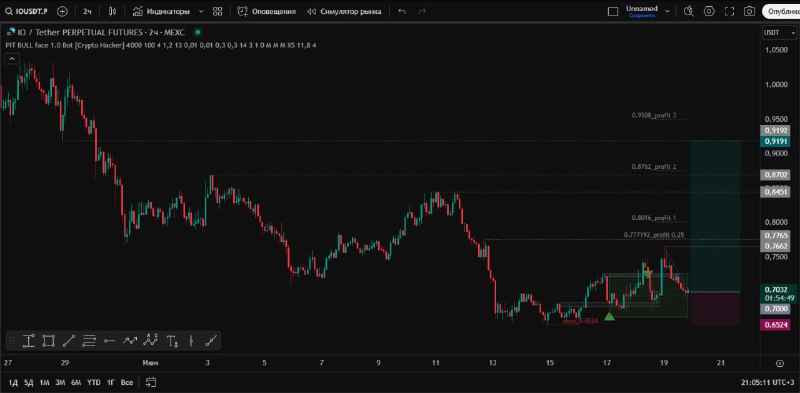This screenshot has height=393, width=800.
Task: Select the PIT BULL face indicator legend
Action: click(x=161, y=45)
